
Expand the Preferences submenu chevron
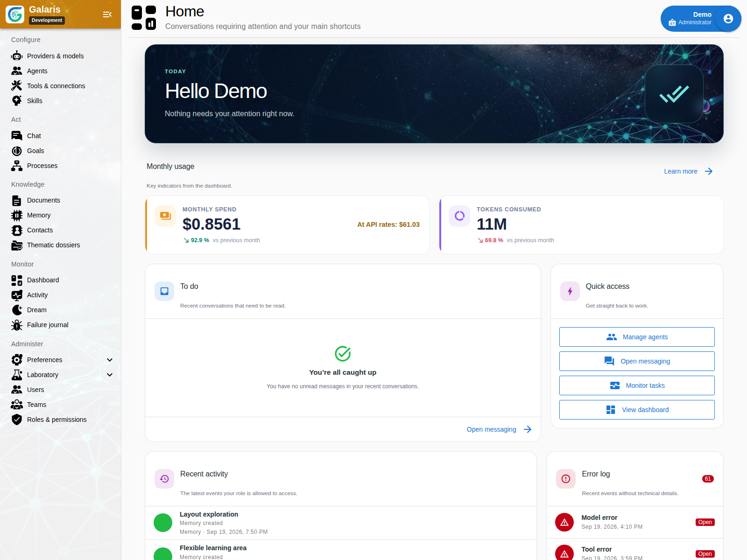click(110, 360)
